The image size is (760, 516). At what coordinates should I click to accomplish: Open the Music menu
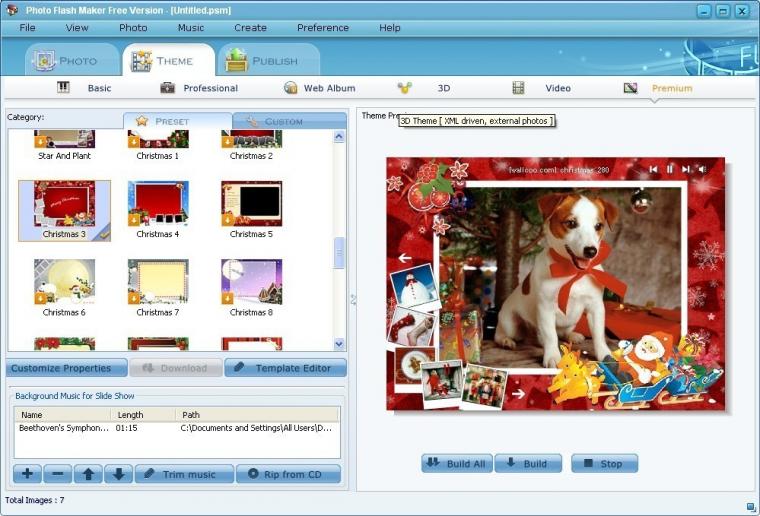(190, 28)
